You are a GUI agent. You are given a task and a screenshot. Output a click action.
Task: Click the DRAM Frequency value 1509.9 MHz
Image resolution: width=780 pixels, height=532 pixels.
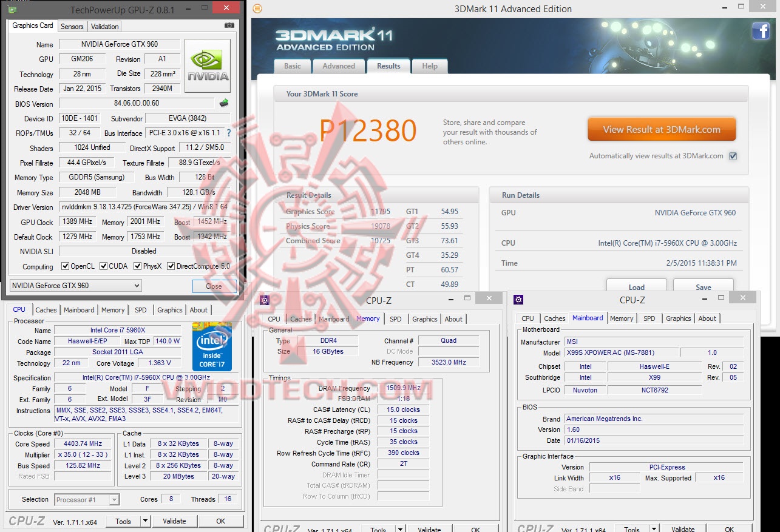[x=403, y=388]
